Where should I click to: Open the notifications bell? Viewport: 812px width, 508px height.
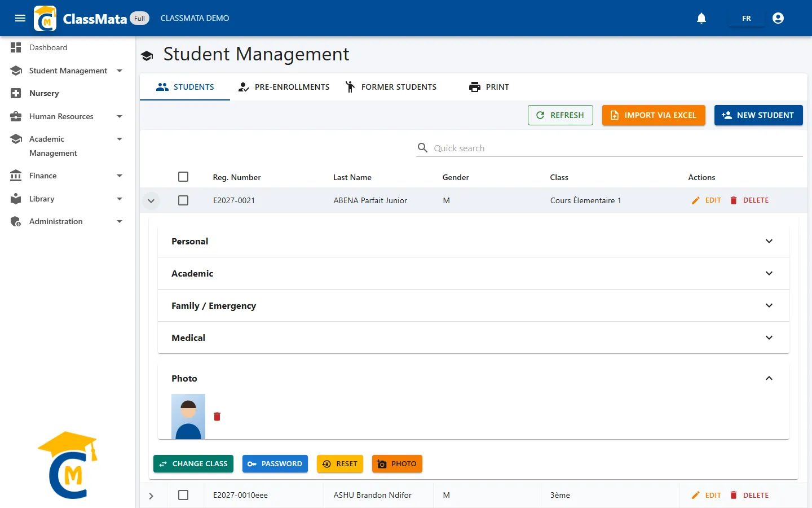701,18
